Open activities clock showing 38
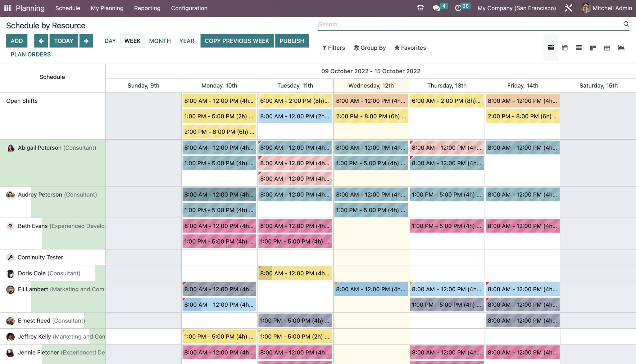Image resolution: width=636 pixels, height=364 pixels. tap(460, 8)
